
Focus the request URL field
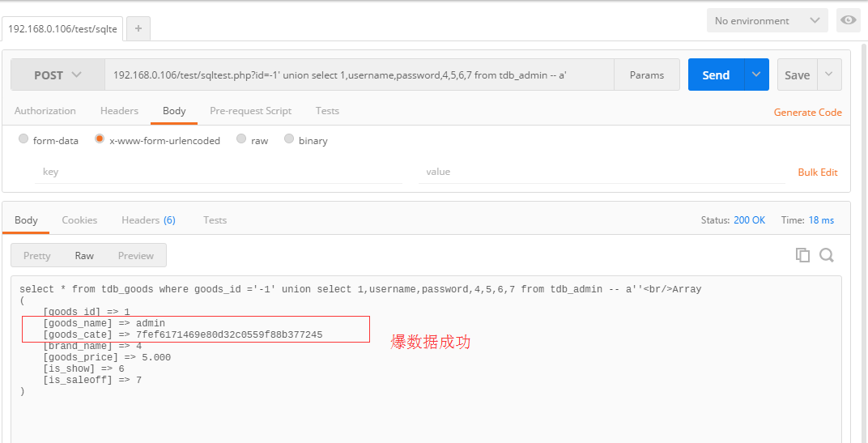[x=360, y=75]
